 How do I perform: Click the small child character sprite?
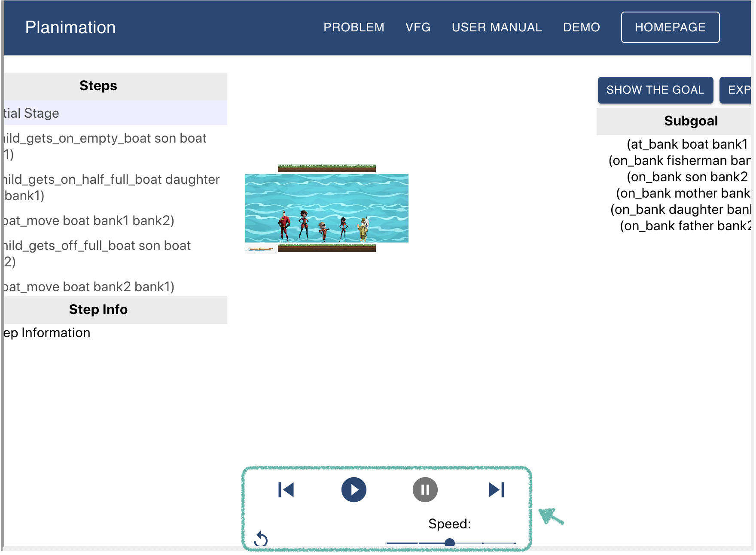click(x=323, y=232)
